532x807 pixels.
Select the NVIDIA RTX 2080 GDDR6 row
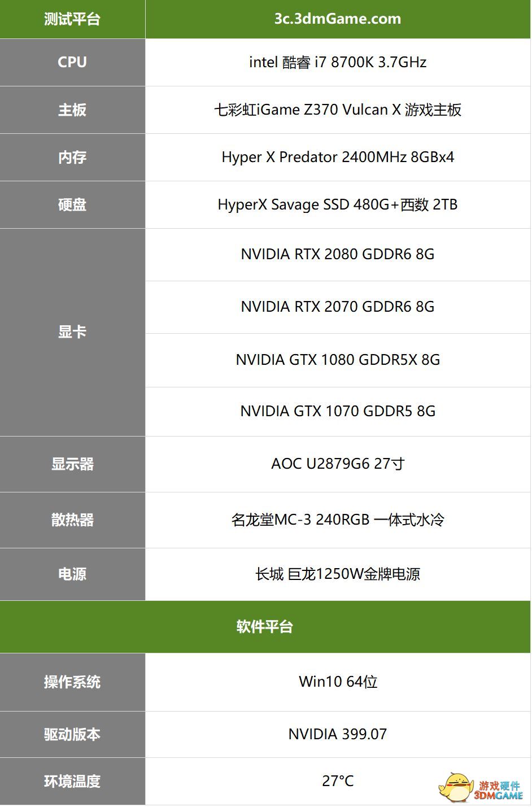[338, 254]
